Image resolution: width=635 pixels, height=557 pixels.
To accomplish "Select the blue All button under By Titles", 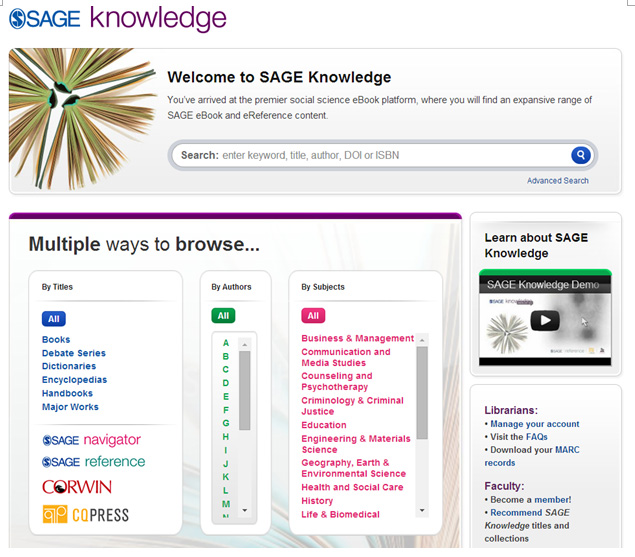I will [53, 319].
